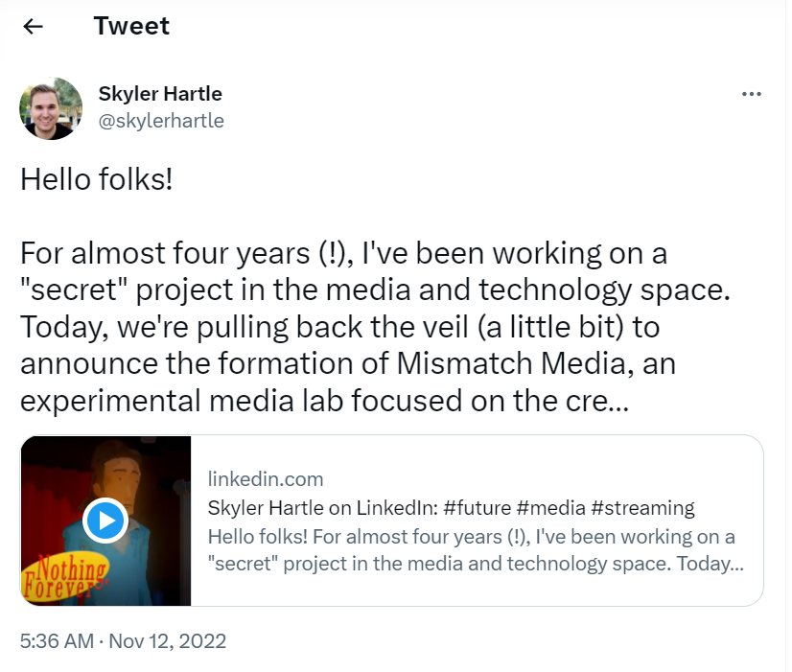Image resolution: width=792 pixels, height=672 pixels.
Task: Open the three-dot more options menu
Action: click(x=752, y=94)
